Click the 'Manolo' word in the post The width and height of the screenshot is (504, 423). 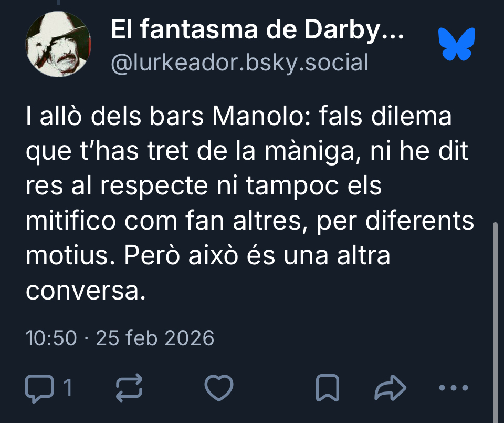pyautogui.click(x=261, y=116)
